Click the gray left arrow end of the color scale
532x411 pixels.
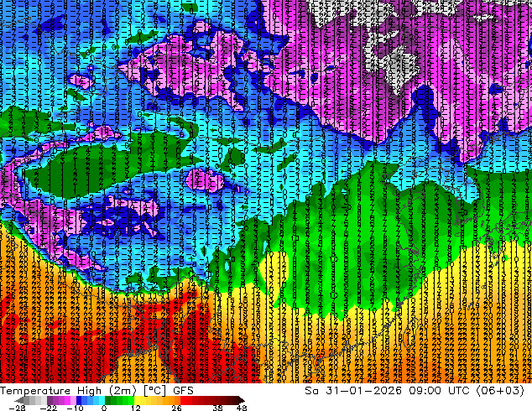pos(18,400)
